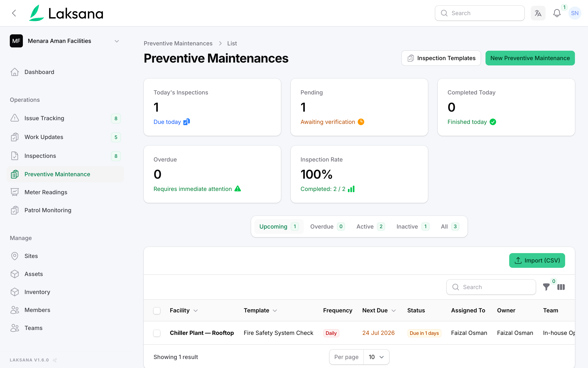This screenshot has height=368, width=588.
Task: Toggle table columns with the columns icon
Action: (561, 287)
